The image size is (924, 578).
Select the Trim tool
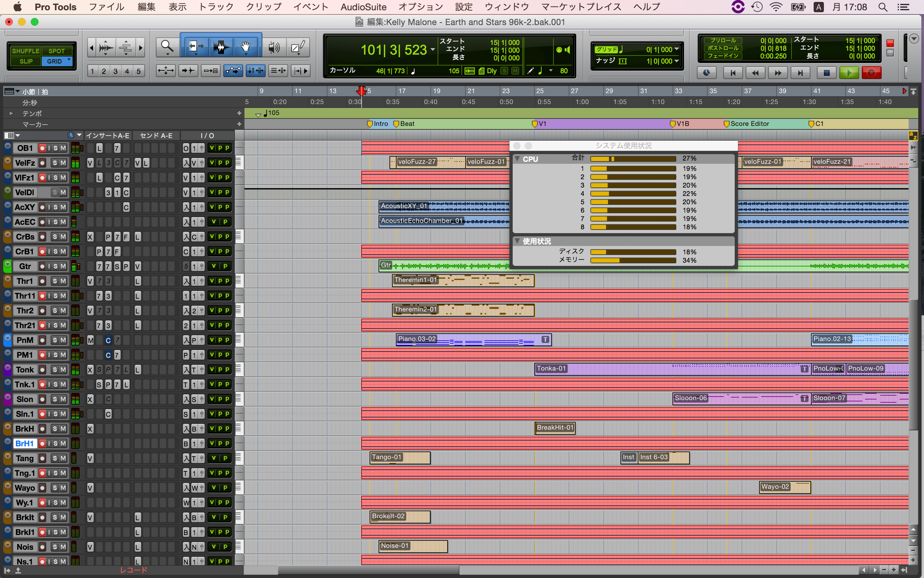click(x=196, y=47)
